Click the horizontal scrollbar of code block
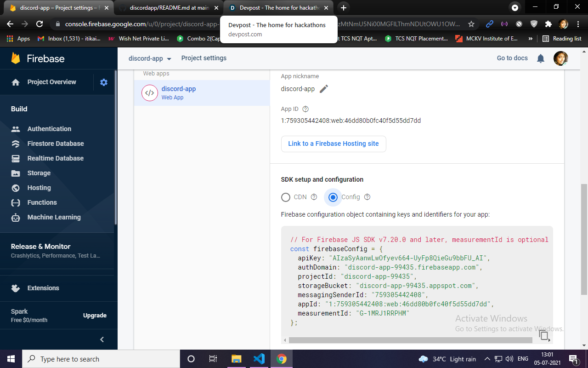The height and width of the screenshot is (368, 588). point(410,340)
